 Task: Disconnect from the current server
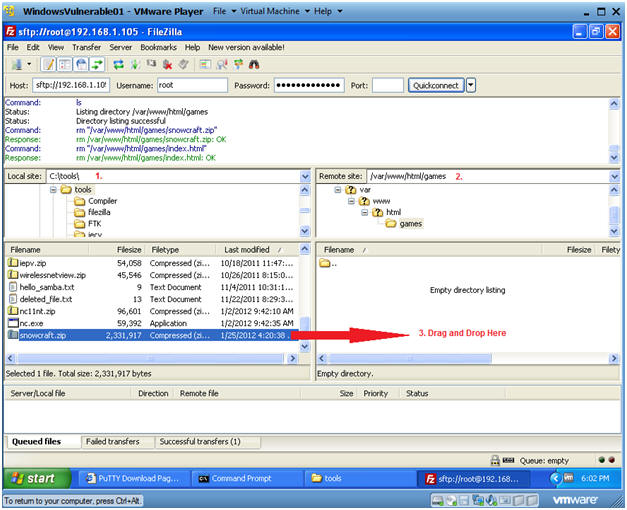(167, 64)
